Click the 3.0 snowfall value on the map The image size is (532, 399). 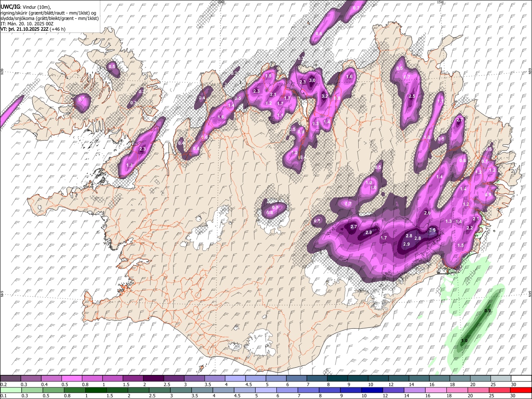(x=312, y=81)
